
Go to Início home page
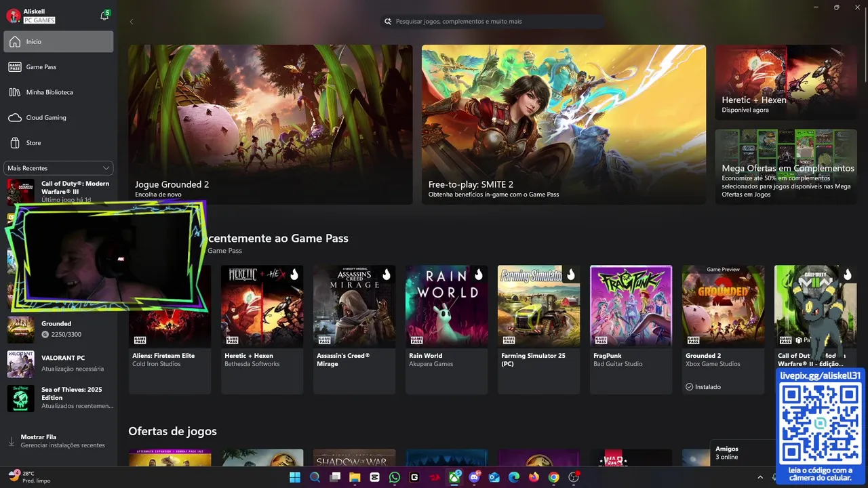[x=58, y=41]
